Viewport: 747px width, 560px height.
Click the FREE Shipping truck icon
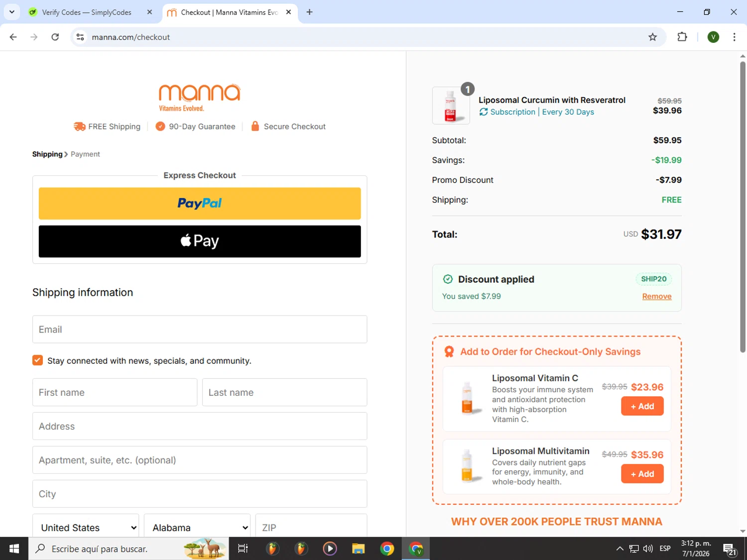[80, 126]
